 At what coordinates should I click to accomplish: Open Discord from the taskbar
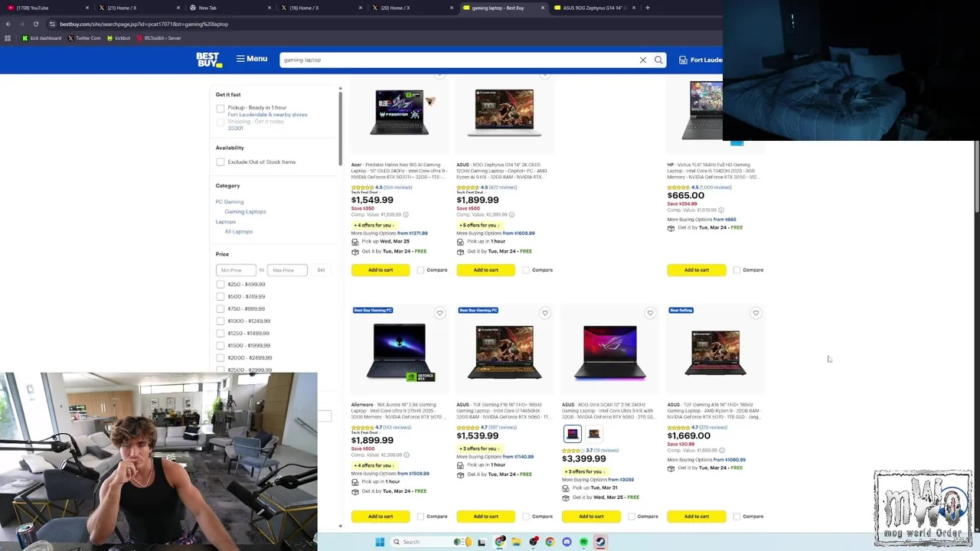click(x=567, y=542)
